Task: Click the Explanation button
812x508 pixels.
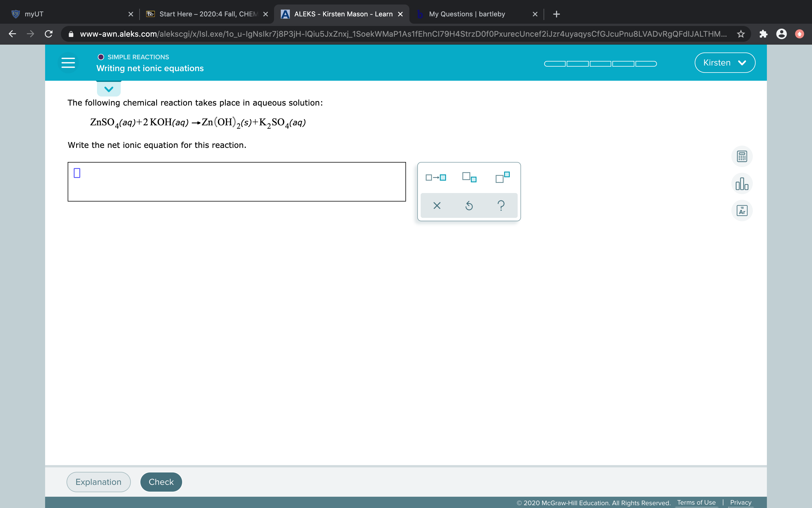Action: [99, 482]
